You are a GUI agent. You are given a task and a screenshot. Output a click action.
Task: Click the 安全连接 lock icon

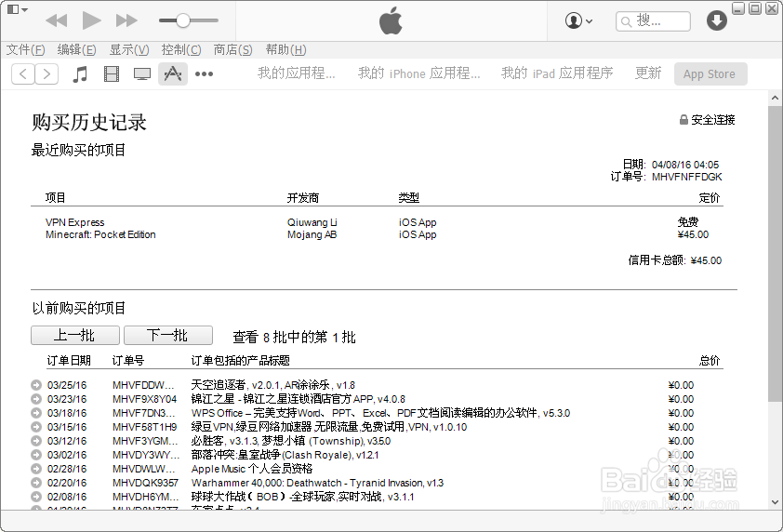coord(683,119)
